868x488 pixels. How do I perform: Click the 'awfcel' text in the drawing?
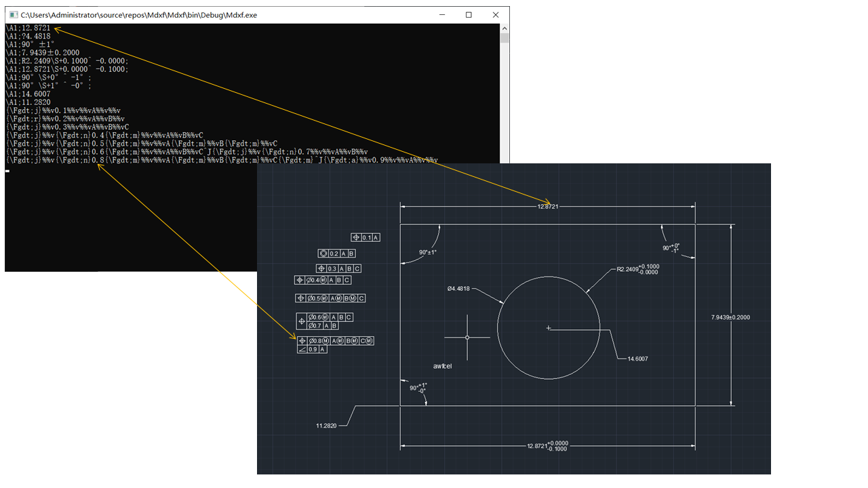442,366
